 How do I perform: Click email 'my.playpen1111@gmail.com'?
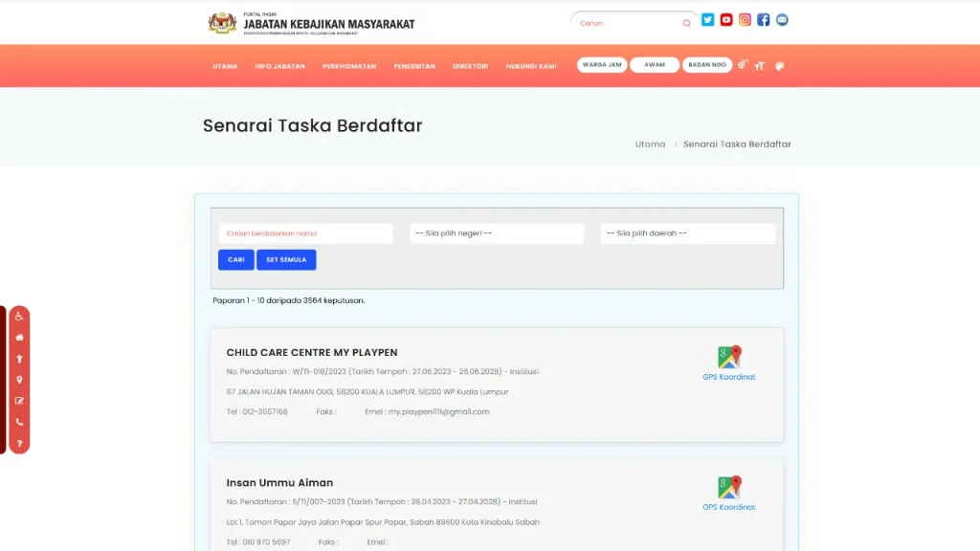click(x=438, y=412)
